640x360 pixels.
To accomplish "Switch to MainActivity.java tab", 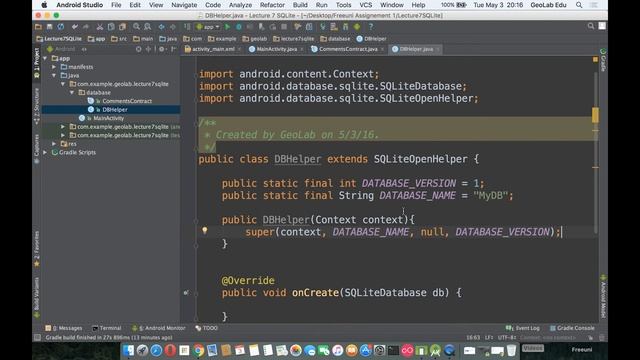I will (x=276, y=49).
